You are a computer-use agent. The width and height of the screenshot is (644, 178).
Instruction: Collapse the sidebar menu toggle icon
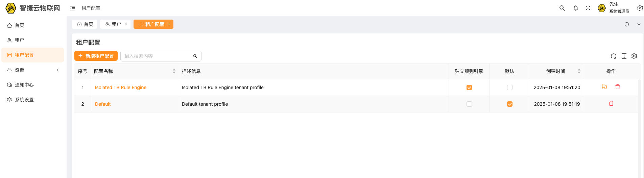point(73,8)
